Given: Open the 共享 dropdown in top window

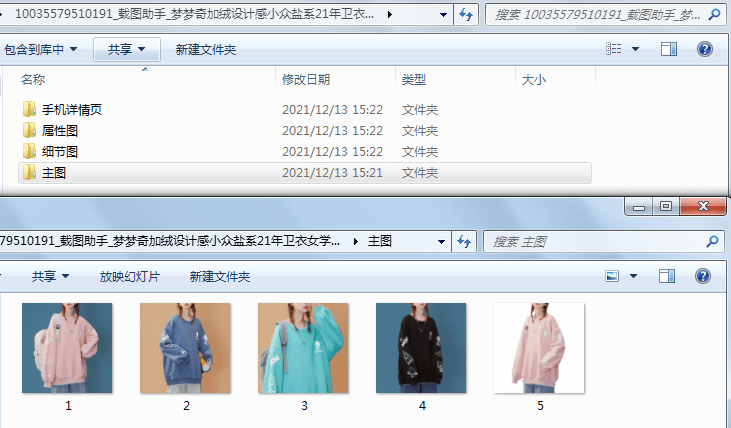Looking at the screenshot, I should pos(126,49).
